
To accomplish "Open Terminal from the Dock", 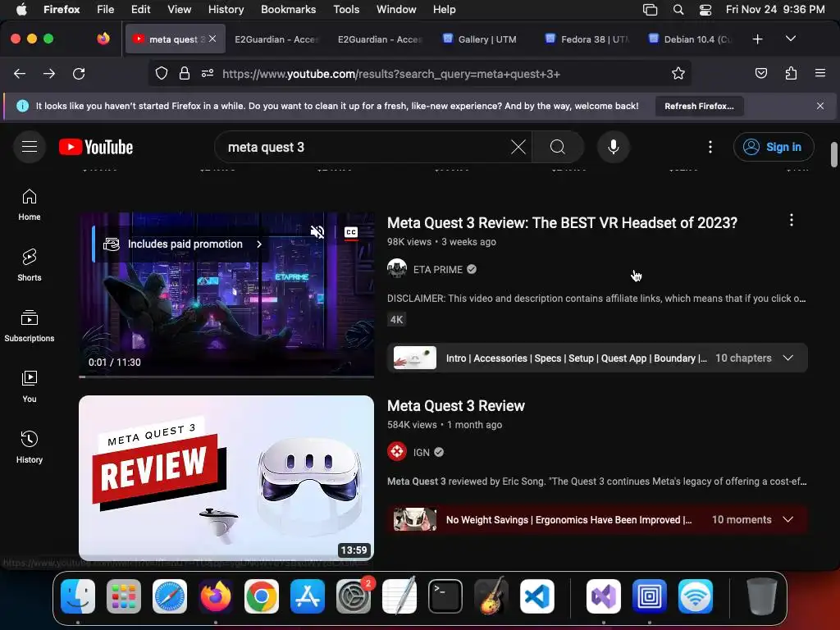I will point(445,596).
